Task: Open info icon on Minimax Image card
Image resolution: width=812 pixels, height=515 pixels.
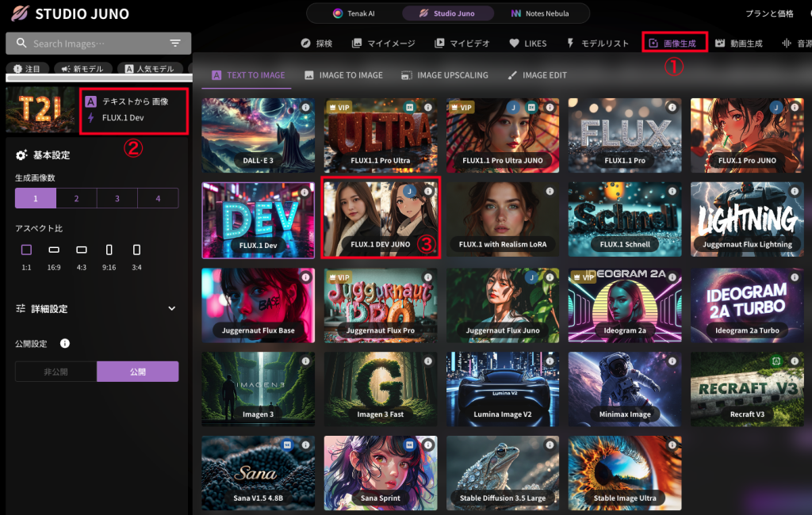Action: coord(672,360)
